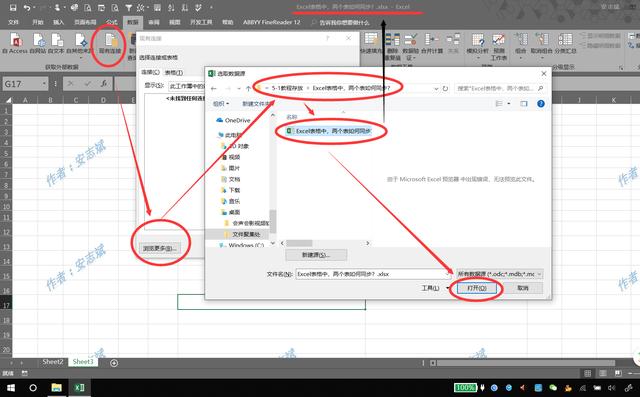Select 视频 (Videos) in navigation pane
This screenshot has height=397, width=640.
231,157
